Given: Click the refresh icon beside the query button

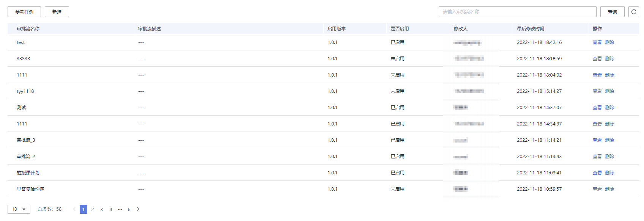Looking at the screenshot, I should pos(633,12).
